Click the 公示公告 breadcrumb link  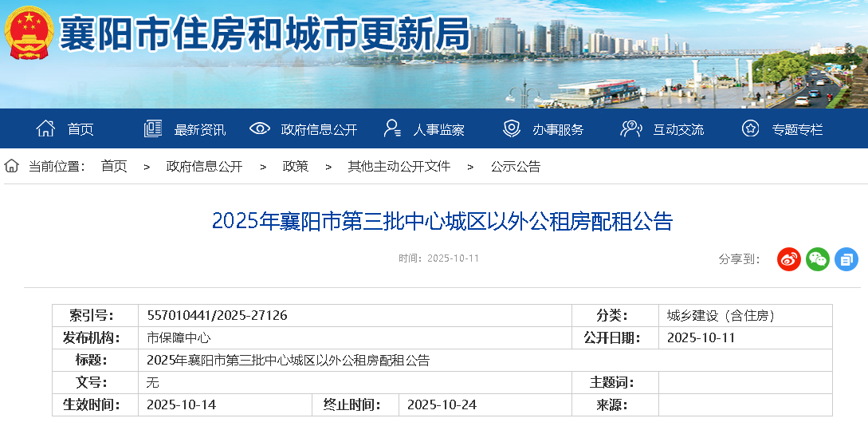[x=515, y=167]
